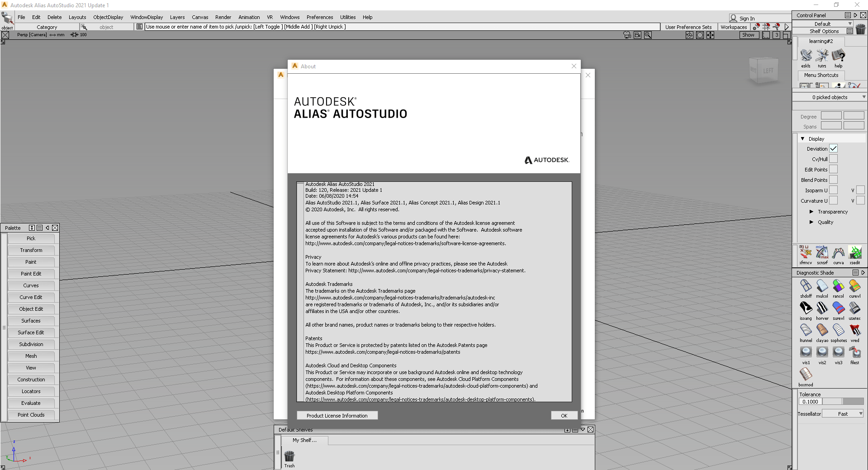868x470 pixels.
Task: Open the tutrs tutorials icon
Action: 822,56
